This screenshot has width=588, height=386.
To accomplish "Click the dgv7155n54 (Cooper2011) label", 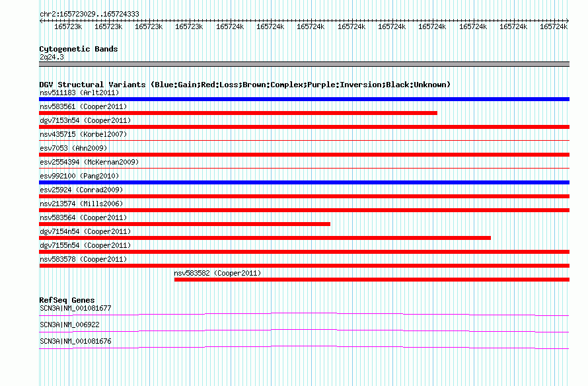I will [85, 245].
